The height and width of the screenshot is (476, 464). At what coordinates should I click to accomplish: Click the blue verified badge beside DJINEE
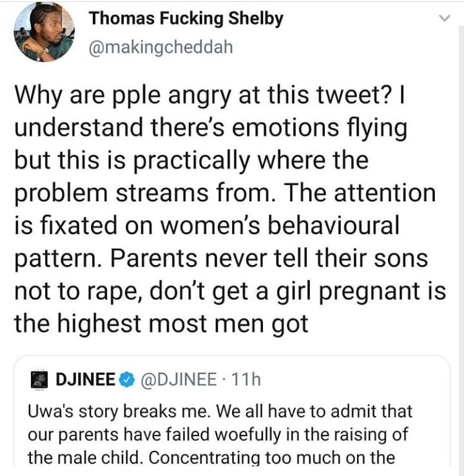(126, 380)
